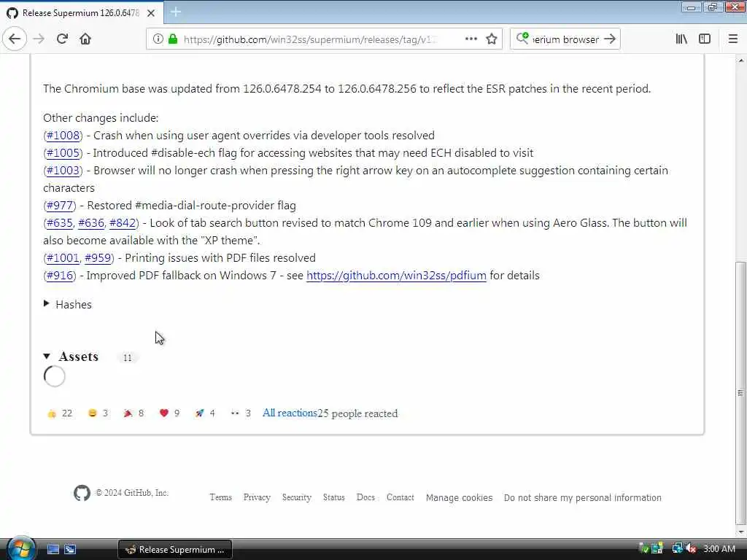747x560 pixels.
Task: Click the party popper reaction with 8
Action: click(134, 413)
